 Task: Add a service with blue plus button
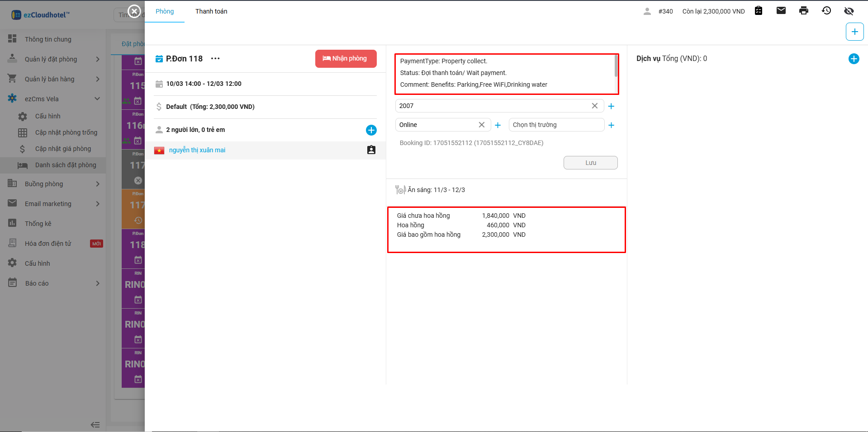(854, 59)
